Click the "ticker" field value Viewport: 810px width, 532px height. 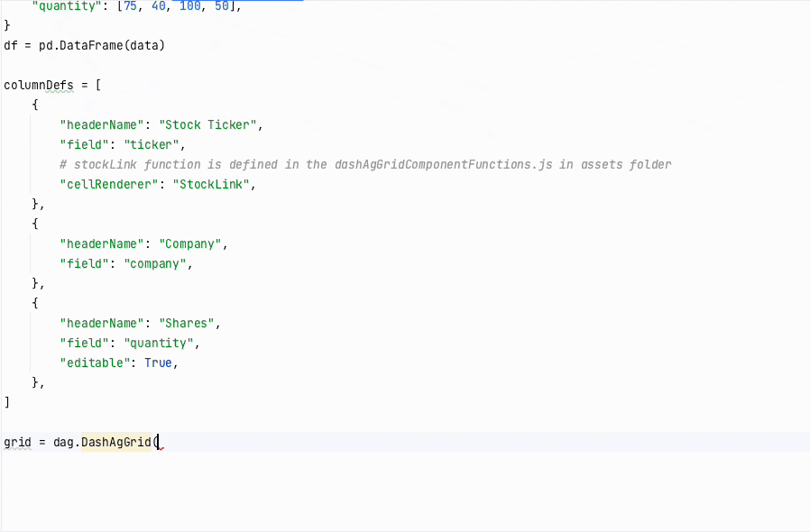(x=152, y=144)
